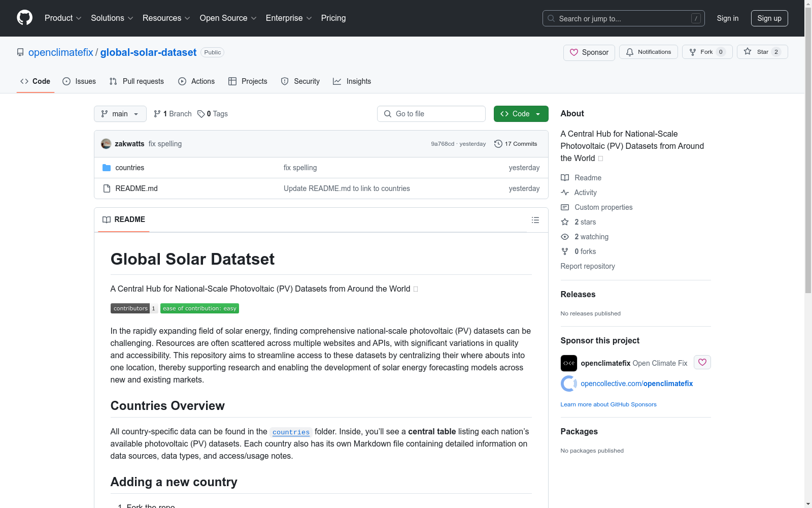
Task: Expand the Resources menu
Action: 166,18
